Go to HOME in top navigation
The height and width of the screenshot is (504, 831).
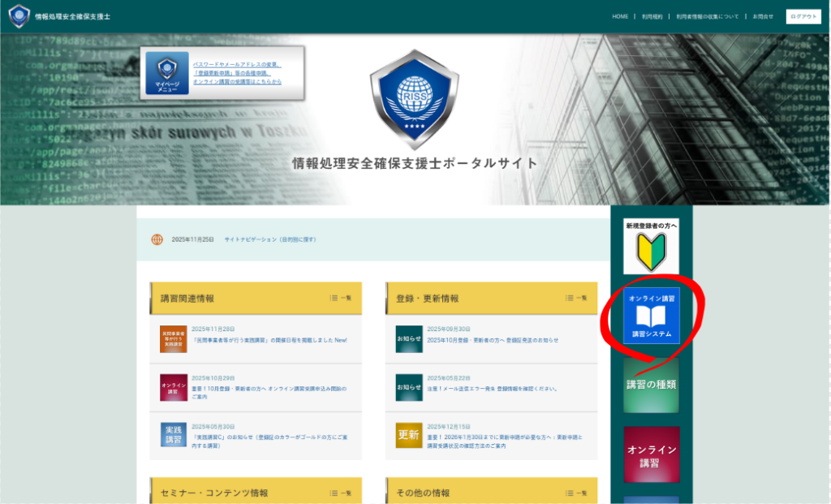click(620, 16)
